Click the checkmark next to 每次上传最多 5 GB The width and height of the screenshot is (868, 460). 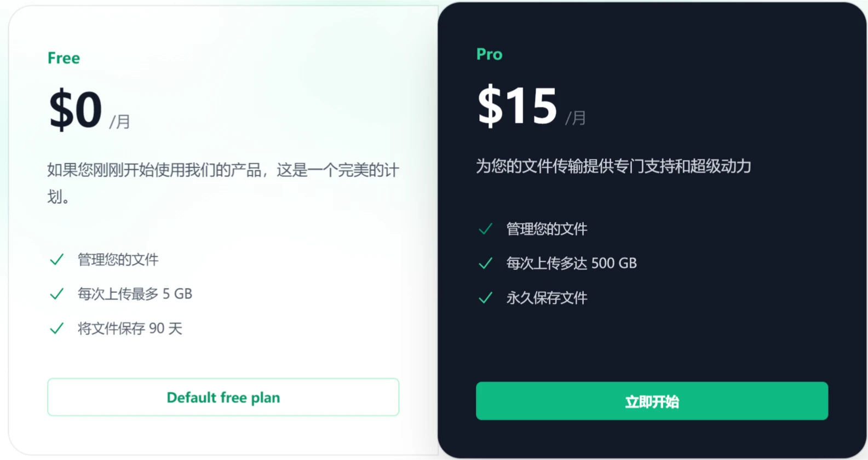click(56, 294)
